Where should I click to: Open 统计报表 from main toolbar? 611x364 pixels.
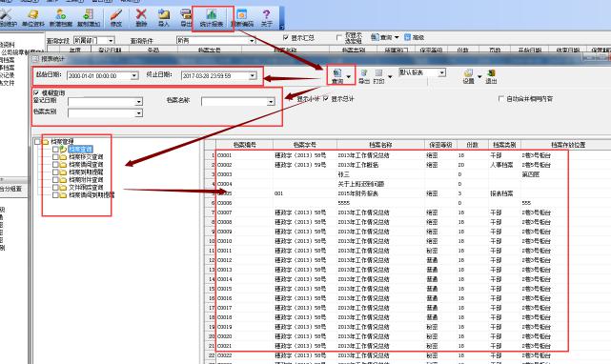[x=212, y=18]
